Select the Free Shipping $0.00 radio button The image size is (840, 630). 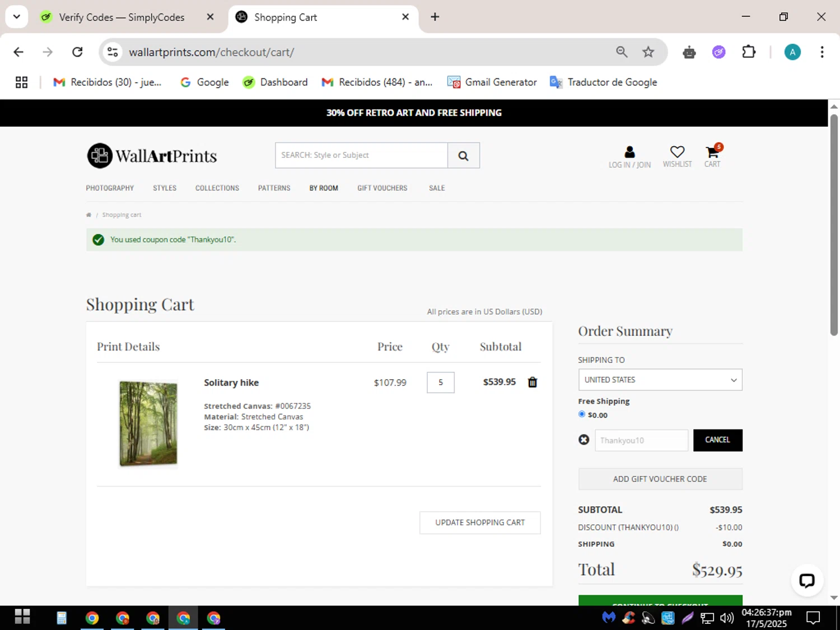point(582,414)
